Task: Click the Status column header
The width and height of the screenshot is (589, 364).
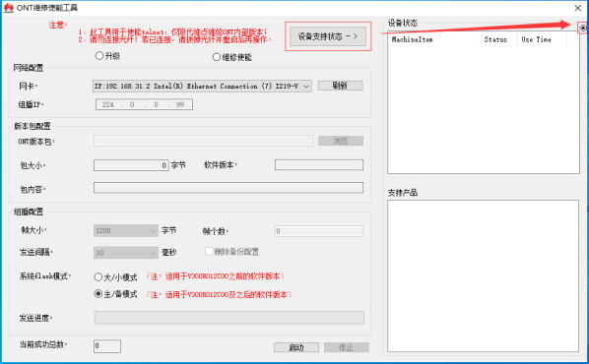Action: (499, 39)
